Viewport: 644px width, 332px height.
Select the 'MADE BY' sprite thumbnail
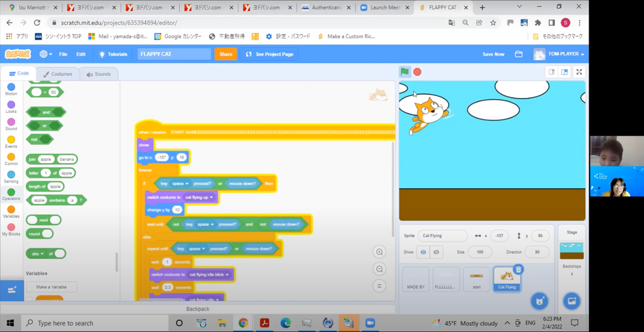click(416, 279)
